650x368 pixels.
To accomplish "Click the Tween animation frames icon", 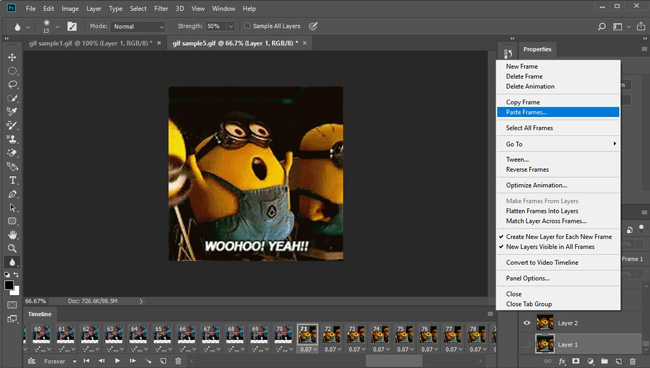I will [x=148, y=361].
